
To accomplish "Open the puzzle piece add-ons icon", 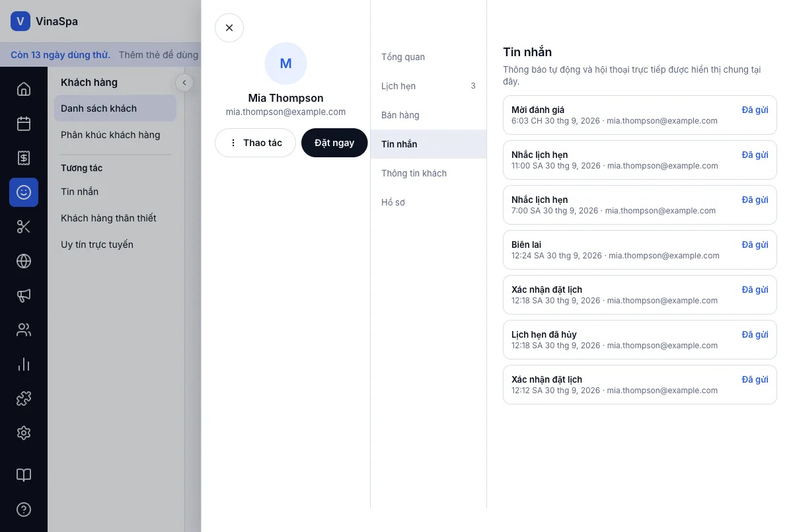I will click(x=24, y=399).
